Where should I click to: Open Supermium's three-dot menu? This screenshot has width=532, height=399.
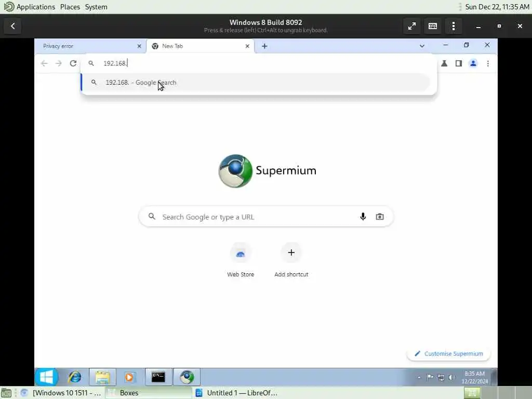pyautogui.click(x=488, y=63)
